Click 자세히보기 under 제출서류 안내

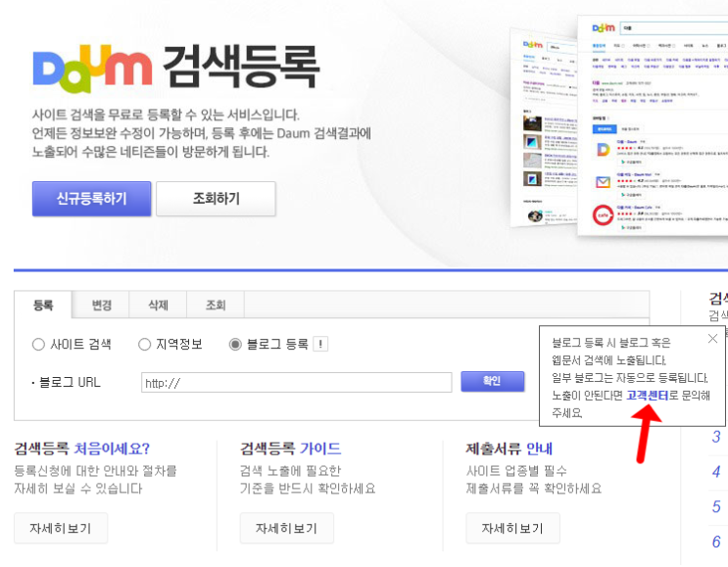tap(512, 528)
